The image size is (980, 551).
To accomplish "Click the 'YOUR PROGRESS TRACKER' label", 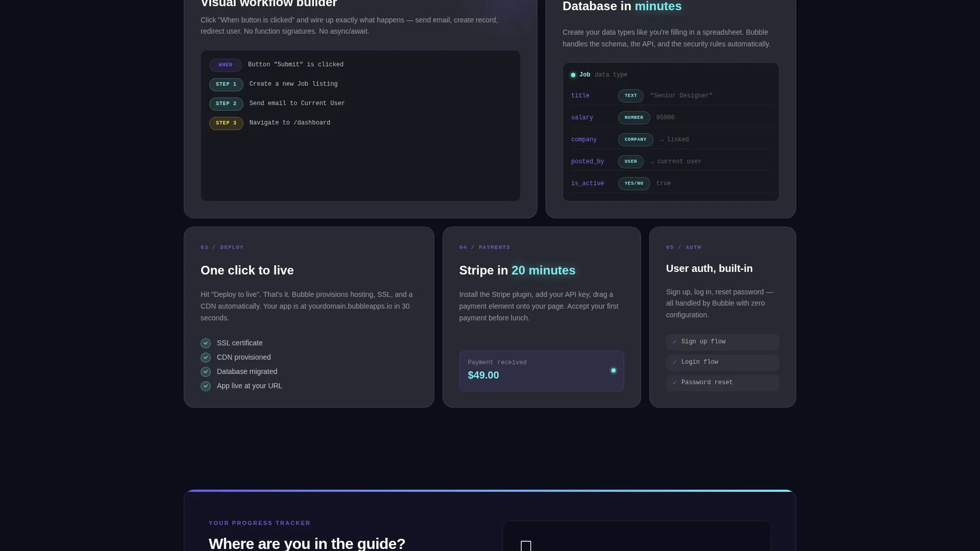I will pos(260,523).
